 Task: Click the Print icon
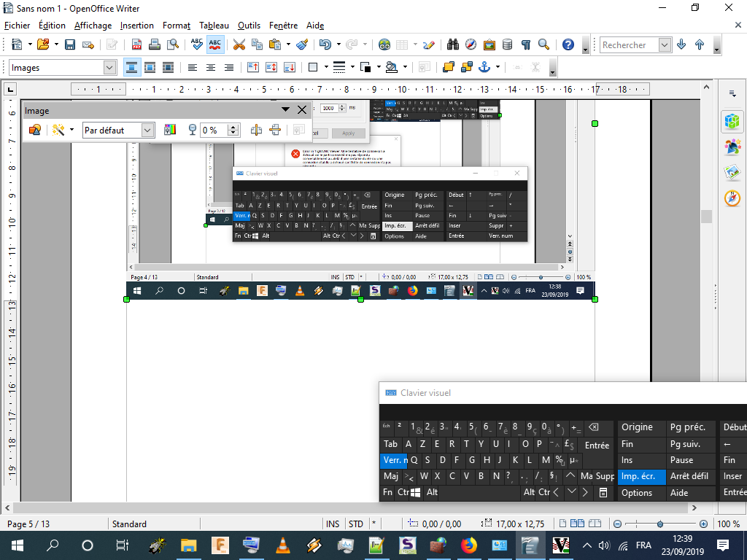(155, 44)
